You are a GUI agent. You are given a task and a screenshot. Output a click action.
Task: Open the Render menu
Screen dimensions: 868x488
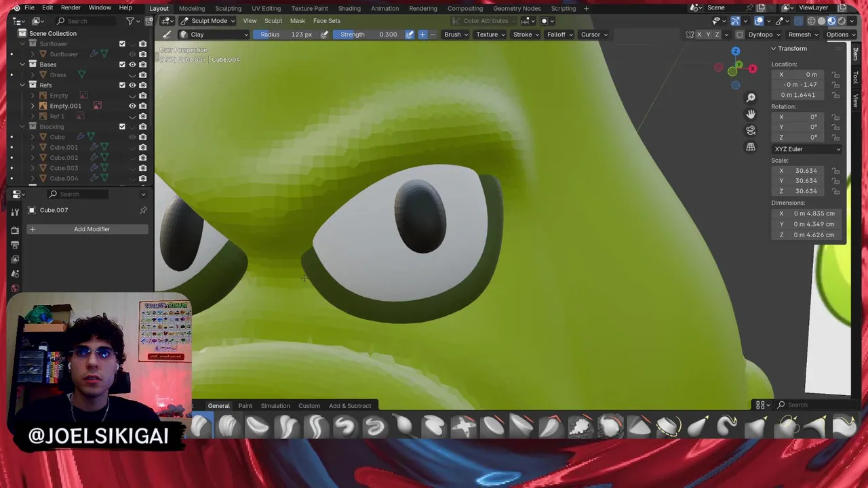click(x=71, y=7)
